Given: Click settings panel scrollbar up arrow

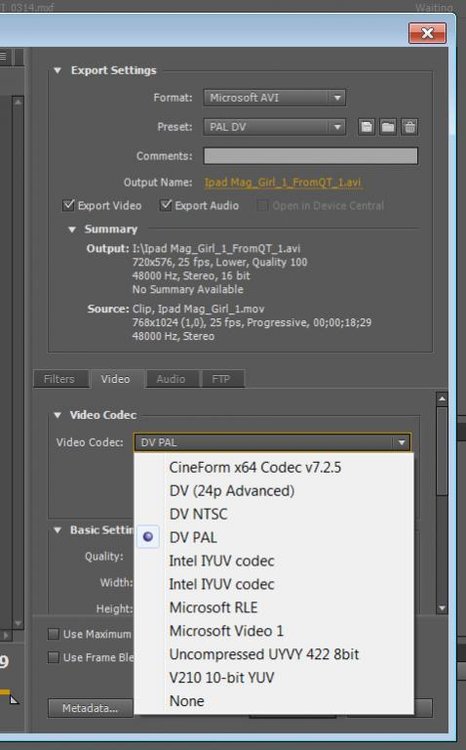Looking at the screenshot, I should (x=442, y=398).
